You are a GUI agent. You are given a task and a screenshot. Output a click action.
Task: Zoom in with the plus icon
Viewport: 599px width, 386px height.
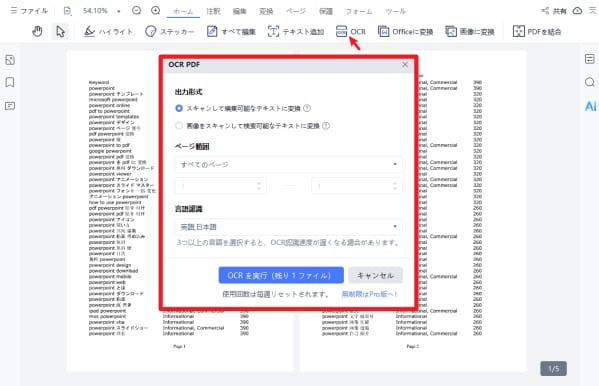click(155, 11)
